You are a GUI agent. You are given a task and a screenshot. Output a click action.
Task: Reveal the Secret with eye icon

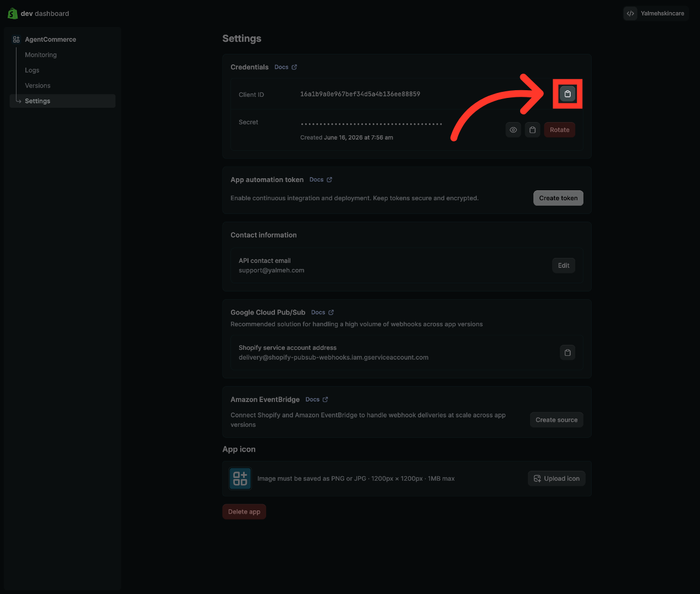point(513,130)
